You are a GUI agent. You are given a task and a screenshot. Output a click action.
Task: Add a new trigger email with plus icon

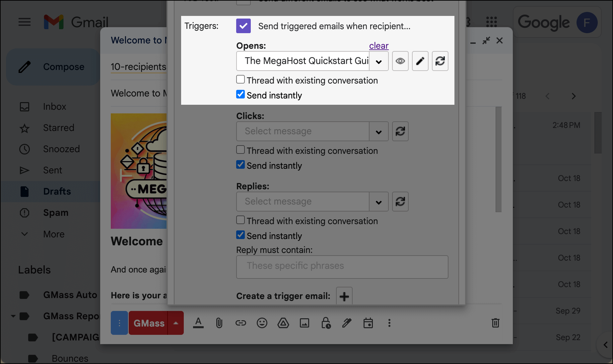(344, 296)
